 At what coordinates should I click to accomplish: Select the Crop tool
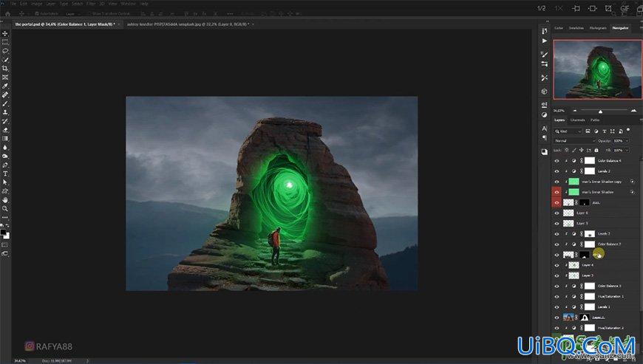(x=5, y=69)
